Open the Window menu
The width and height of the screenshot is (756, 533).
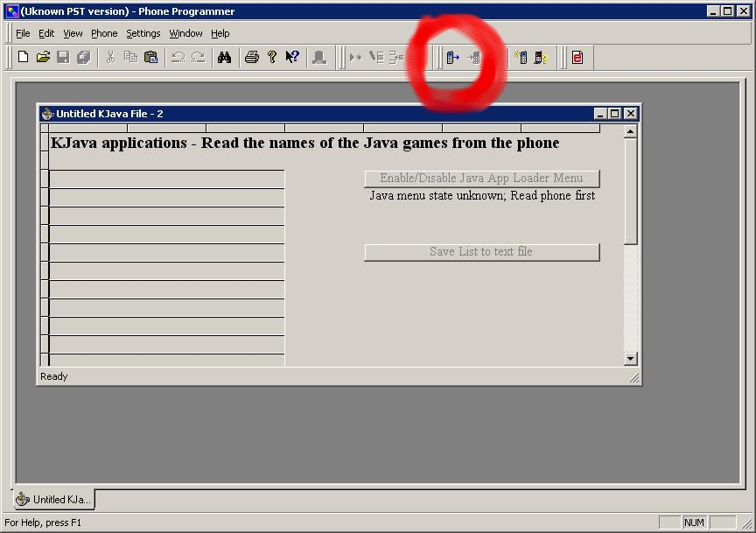pos(185,33)
